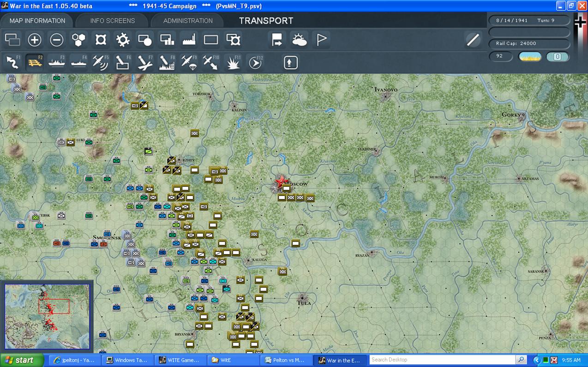Toggle the rectangle-with-bar-chart overlay icon
Viewport: 588px width, 367px height.
(167, 40)
